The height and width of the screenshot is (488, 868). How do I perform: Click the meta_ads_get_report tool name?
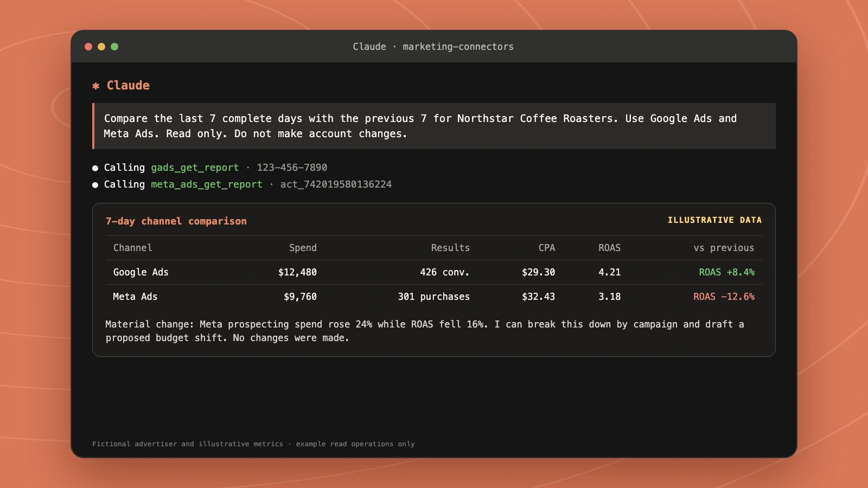tap(207, 184)
